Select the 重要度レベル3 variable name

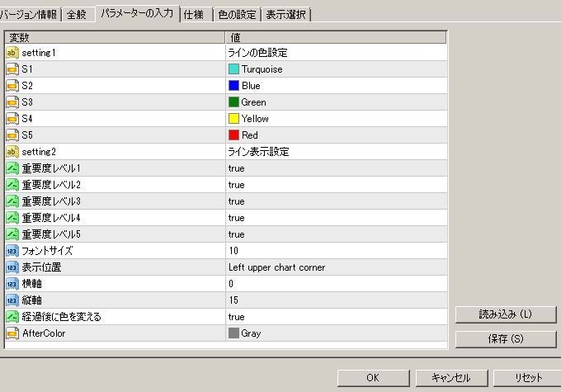pyautogui.click(x=51, y=201)
